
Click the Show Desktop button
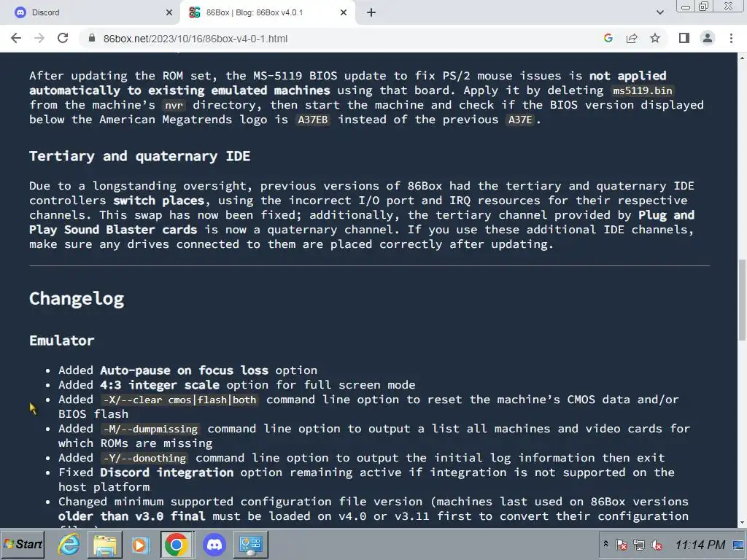[x=739, y=544]
